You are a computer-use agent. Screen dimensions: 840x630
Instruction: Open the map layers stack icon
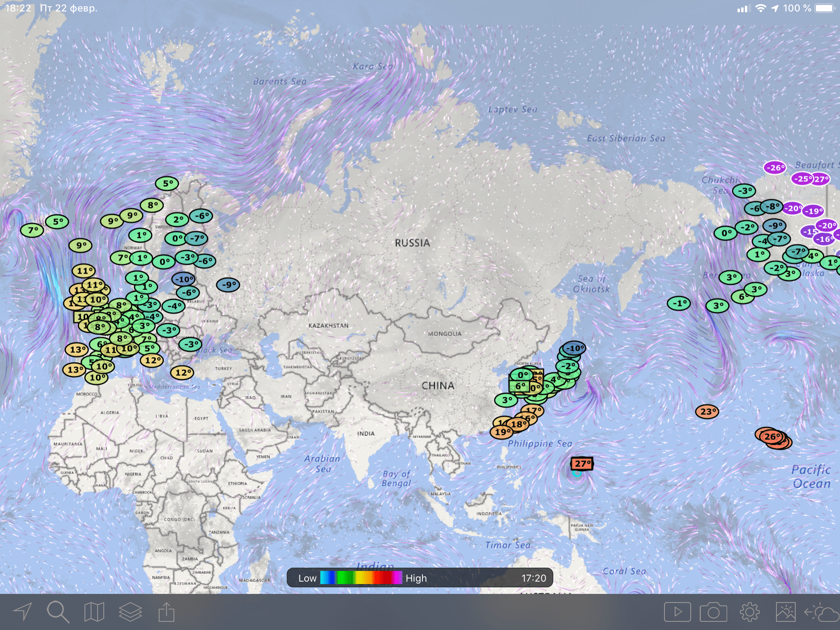pos(130,612)
